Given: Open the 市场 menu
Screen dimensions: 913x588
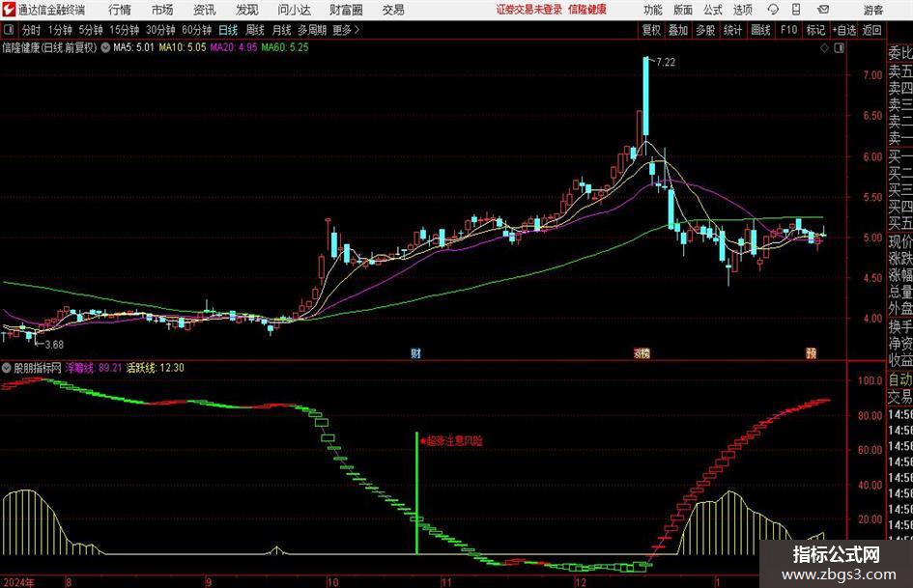Looking at the screenshot, I should pyautogui.click(x=162, y=10).
